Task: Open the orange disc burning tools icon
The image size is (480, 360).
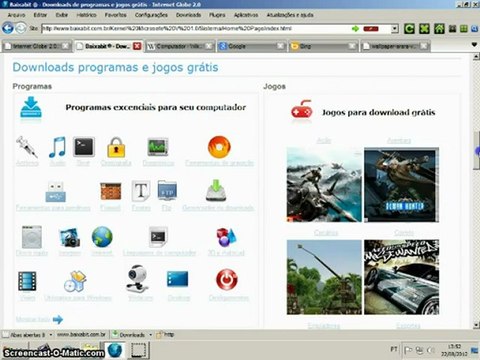Action: click(219, 147)
